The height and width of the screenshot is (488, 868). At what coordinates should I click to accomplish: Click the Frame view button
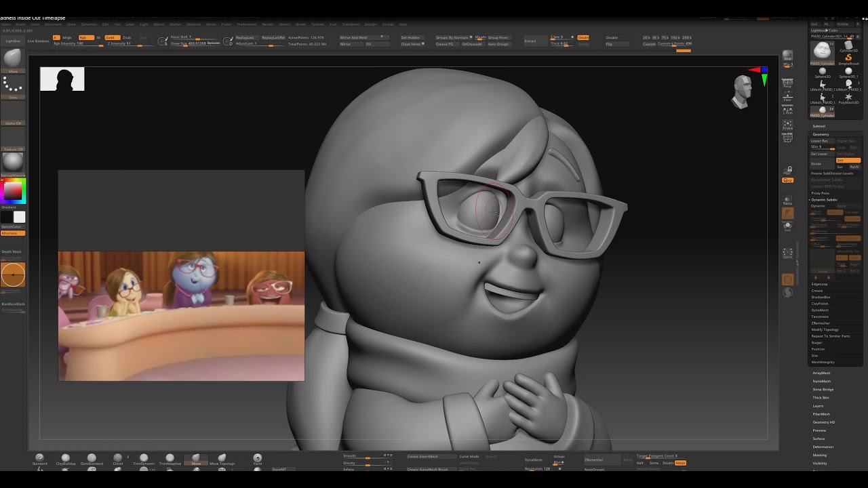point(787,124)
